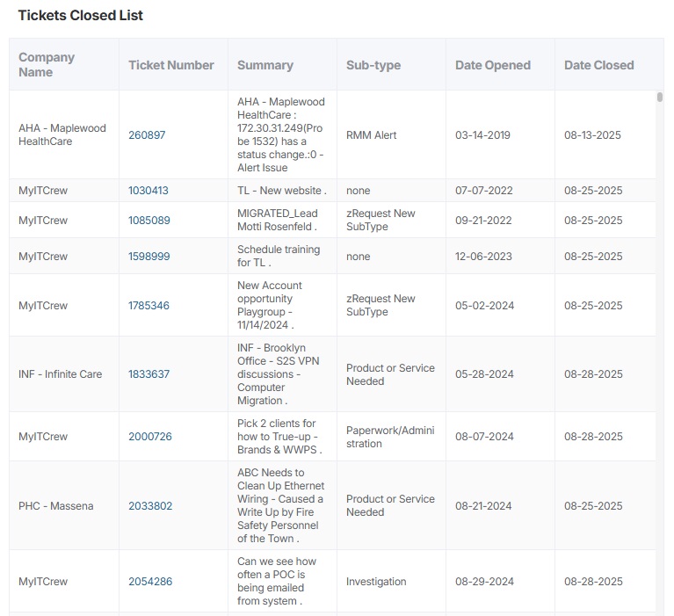The height and width of the screenshot is (616, 674).
Task: Click 'none' sub-type in ticket 1030413 row
Action: click(358, 191)
